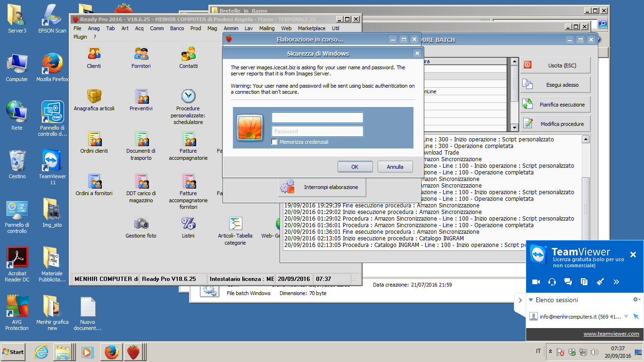Viewport: 644px width, 362px height.
Task: Open Anagrafica articoli icon
Action: [94, 96]
